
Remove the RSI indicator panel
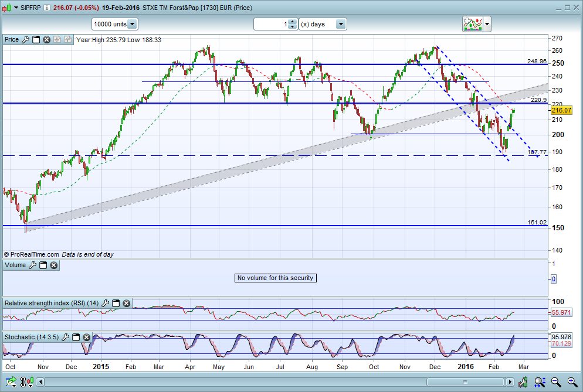click(x=126, y=304)
